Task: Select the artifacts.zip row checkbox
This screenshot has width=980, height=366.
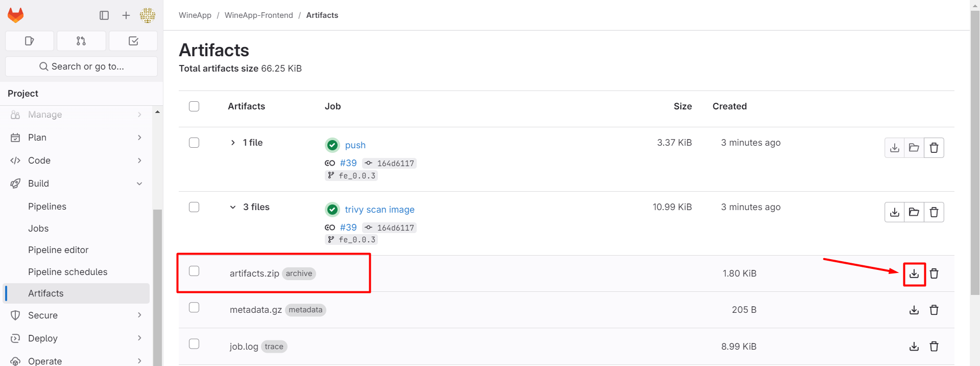Action: (194, 271)
